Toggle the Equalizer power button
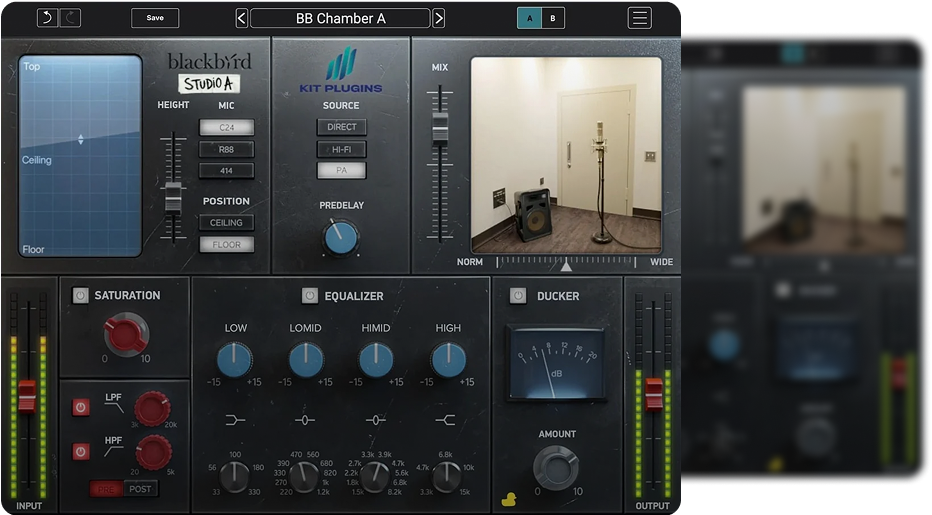Screen dimensions: 932x515 (x=310, y=296)
